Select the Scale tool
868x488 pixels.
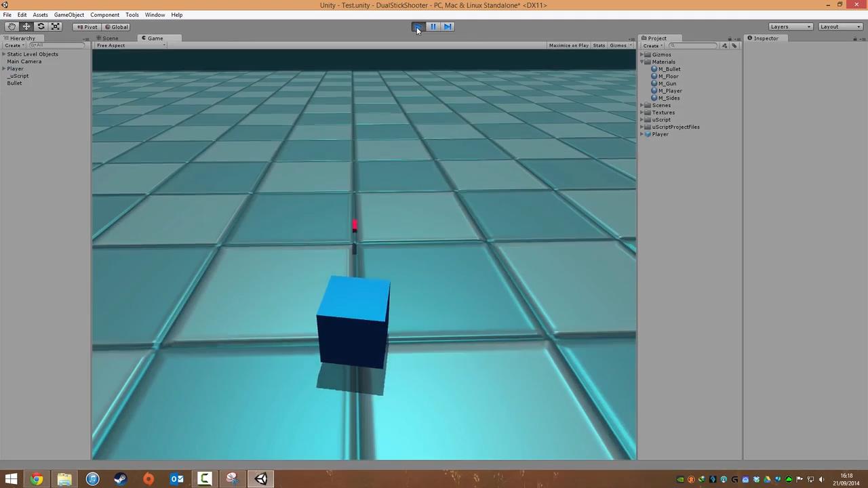(x=56, y=26)
